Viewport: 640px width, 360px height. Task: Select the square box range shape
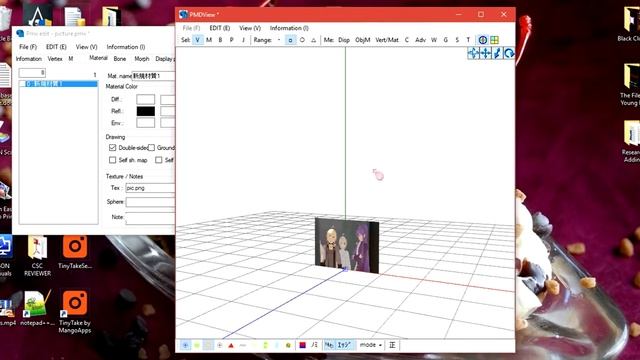(x=290, y=40)
